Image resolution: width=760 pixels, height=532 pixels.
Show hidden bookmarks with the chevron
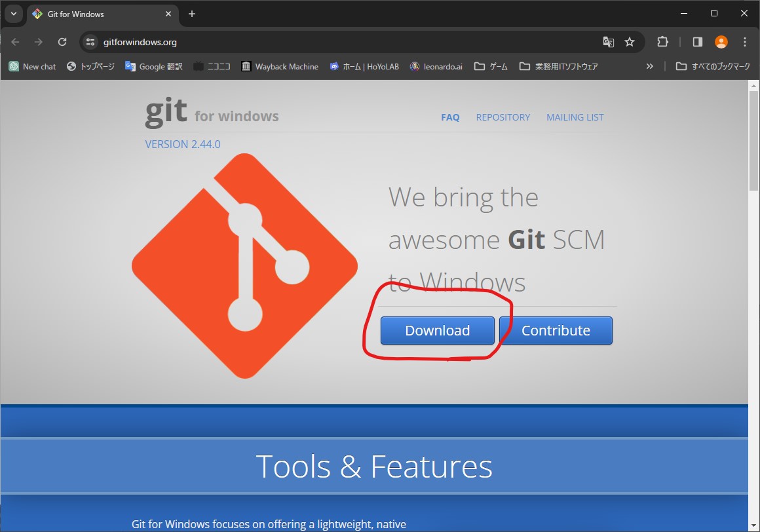click(x=649, y=66)
